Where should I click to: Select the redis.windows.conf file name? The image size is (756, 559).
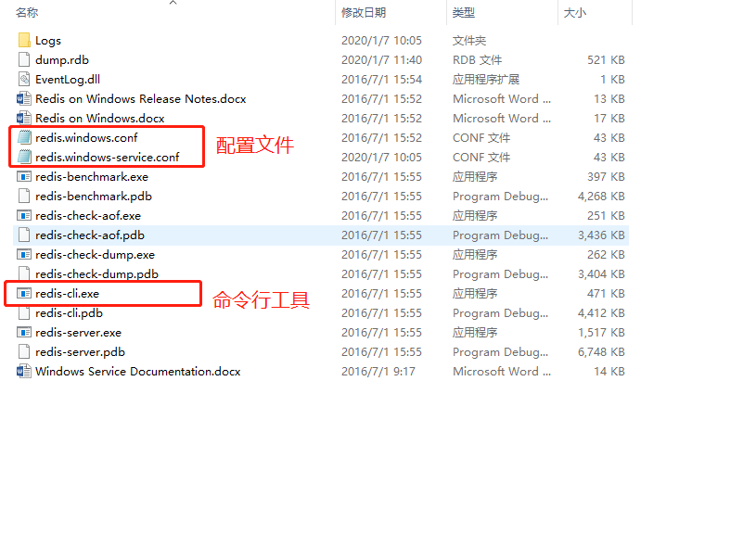[x=86, y=138]
